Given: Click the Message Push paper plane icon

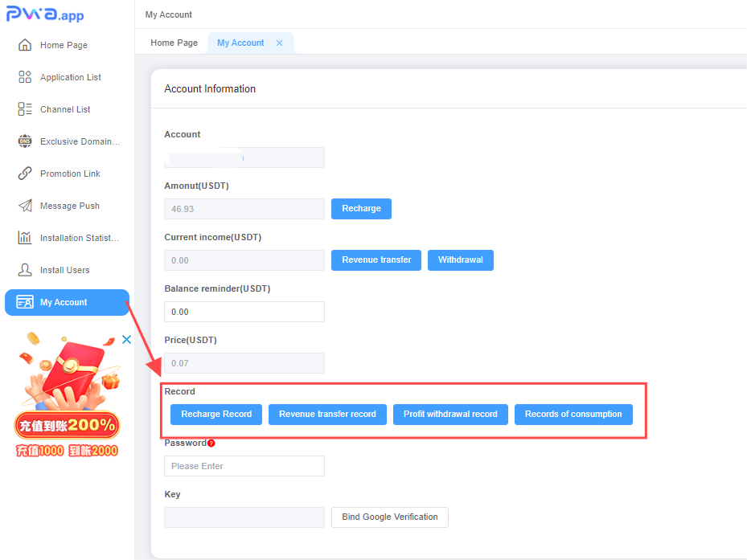Looking at the screenshot, I should 25,206.
